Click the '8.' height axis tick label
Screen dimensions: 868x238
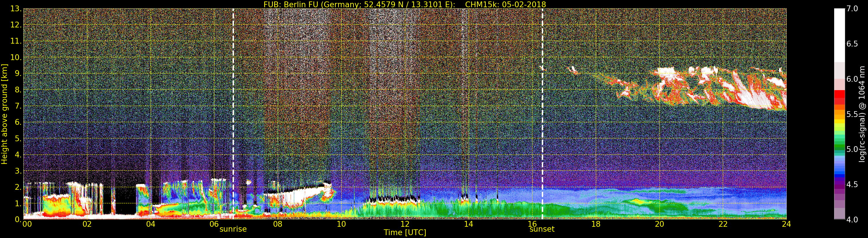(x=18, y=90)
